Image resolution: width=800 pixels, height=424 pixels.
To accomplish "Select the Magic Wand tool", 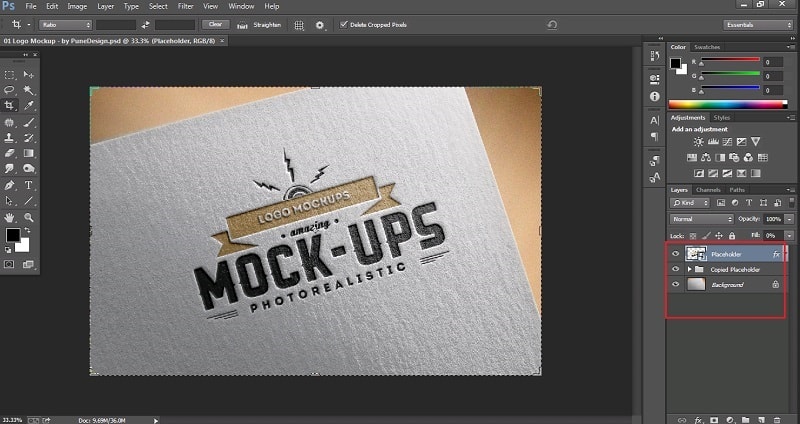I will pyautogui.click(x=28, y=90).
